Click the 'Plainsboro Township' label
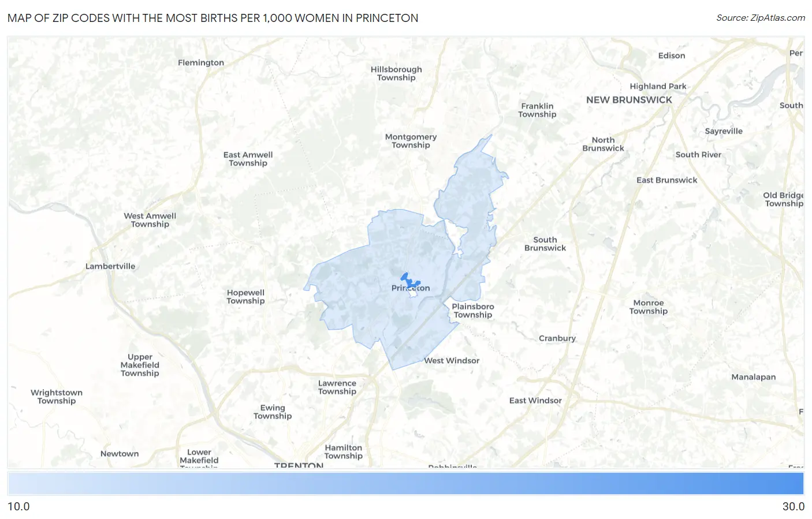Screen dimensions: 812x519 tap(472, 311)
